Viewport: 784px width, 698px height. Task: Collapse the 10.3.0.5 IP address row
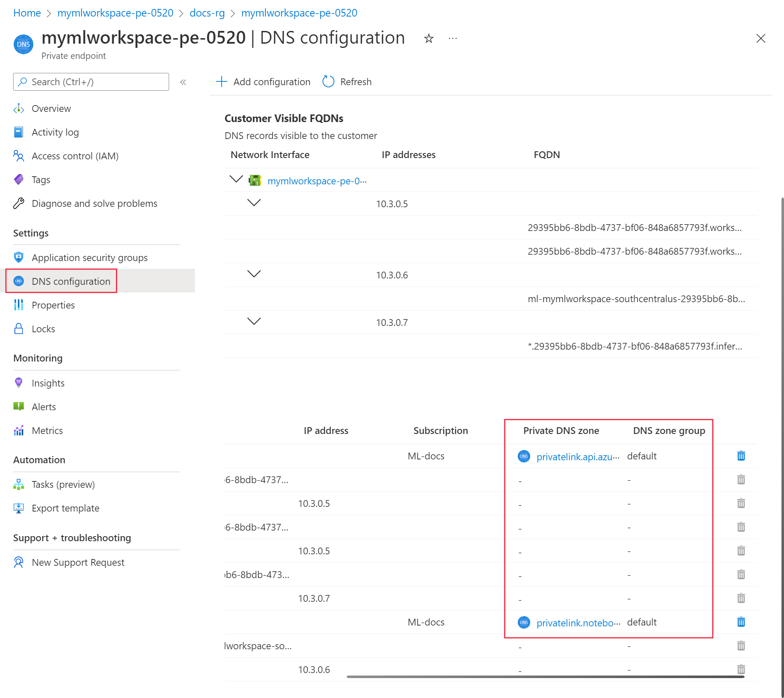[x=254, y=203]
